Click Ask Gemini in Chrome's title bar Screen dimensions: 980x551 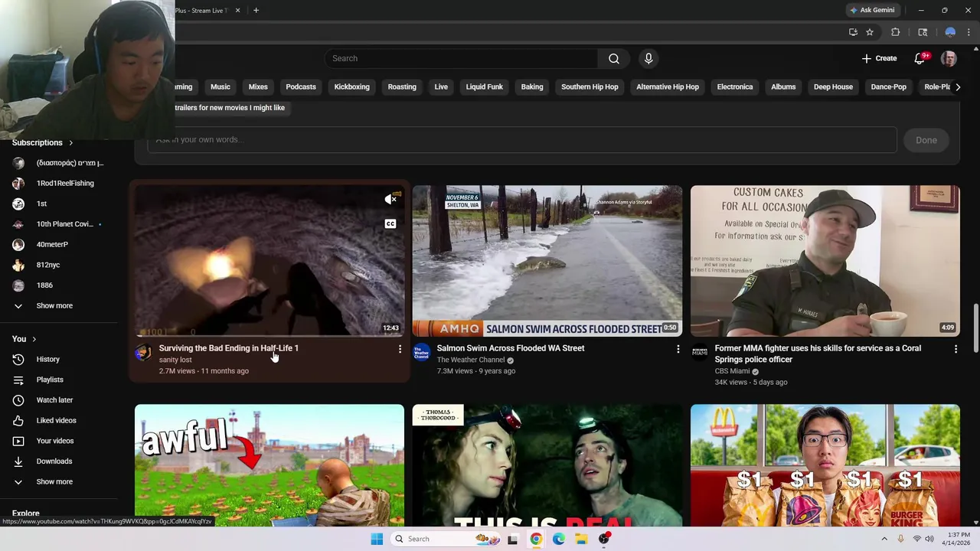tap(872, 10)
